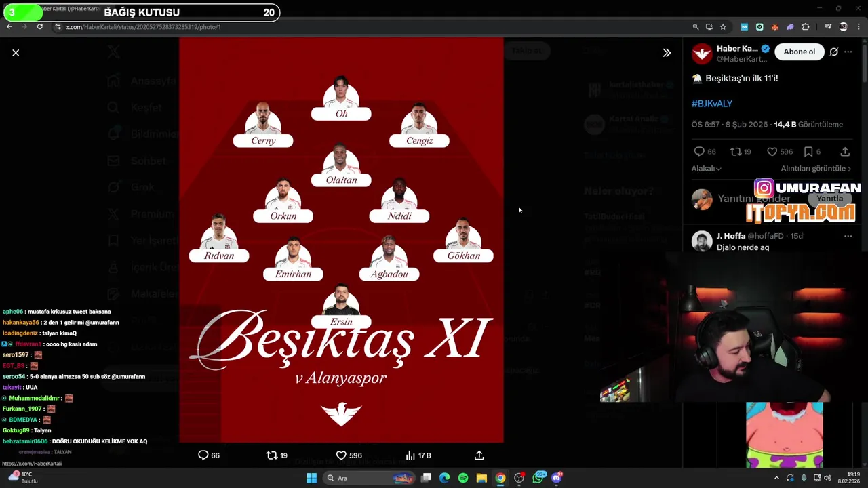Open the reply icon below the photo
The height and width of the screenshot is (488, 868).
click(x=203, y=455)
